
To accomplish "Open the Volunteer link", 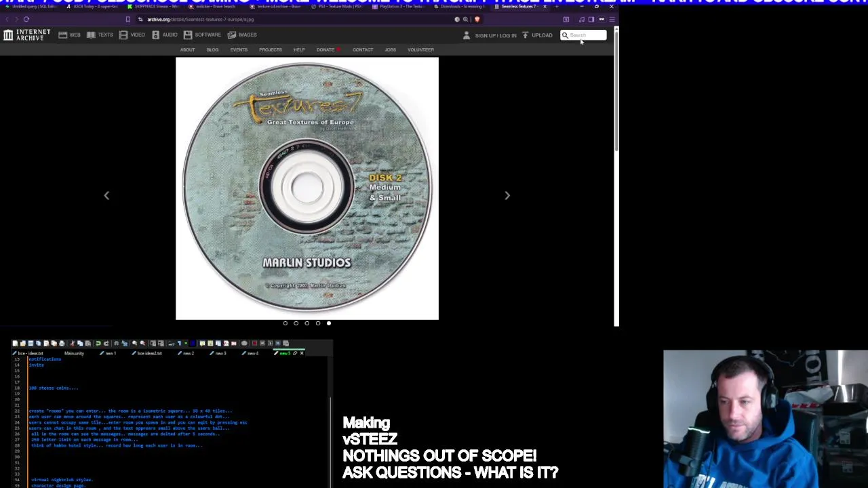I will [420, 49].
